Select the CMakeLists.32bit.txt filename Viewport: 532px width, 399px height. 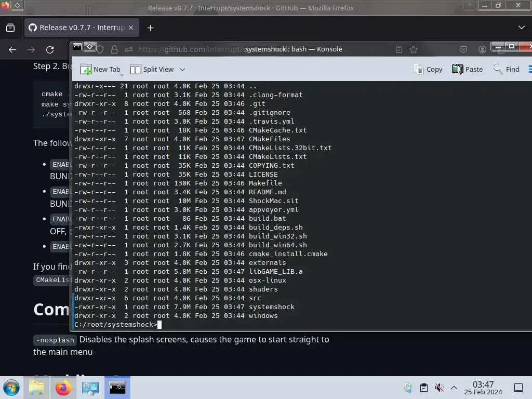290,148
